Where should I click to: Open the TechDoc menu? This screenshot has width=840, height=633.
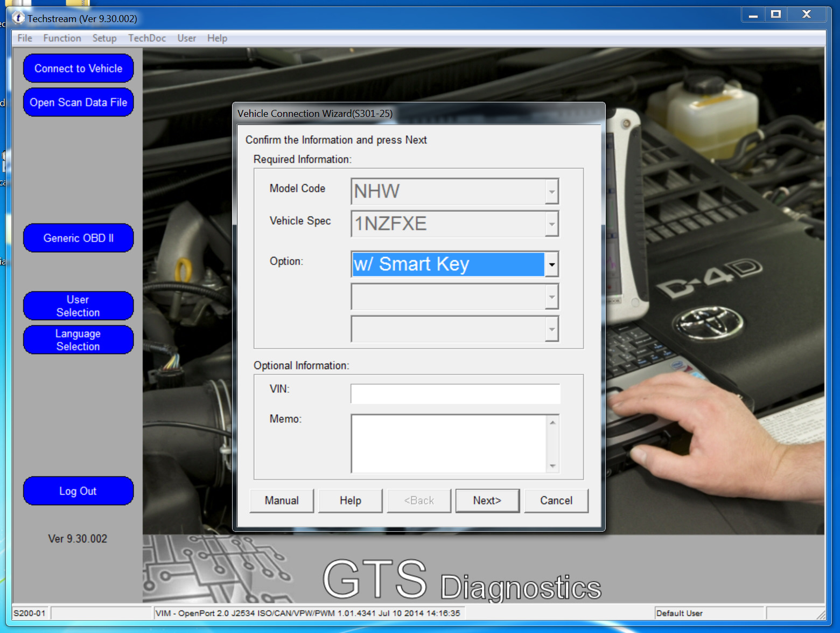(147, 38)
